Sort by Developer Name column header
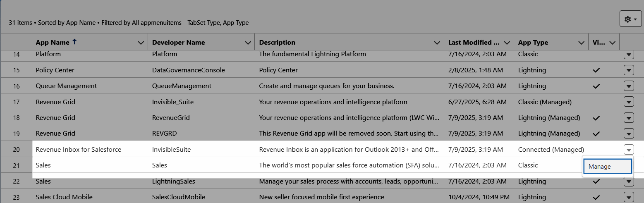This screenshot has height=203, width=644. (x=178, y=43)
